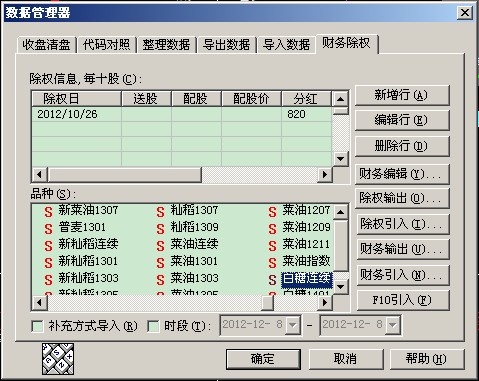
Task: Click the highlighted 白糖连续 entry
Action: pos(307,279)
